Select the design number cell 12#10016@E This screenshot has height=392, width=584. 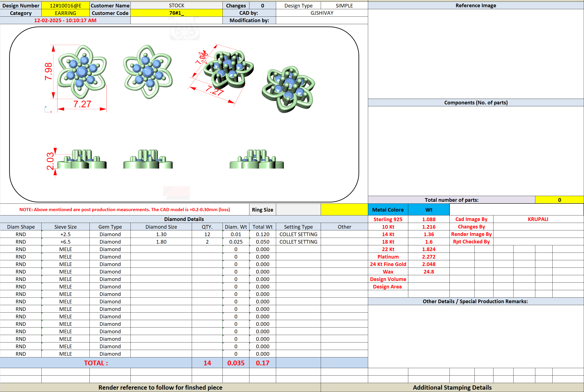coord(66,6)
